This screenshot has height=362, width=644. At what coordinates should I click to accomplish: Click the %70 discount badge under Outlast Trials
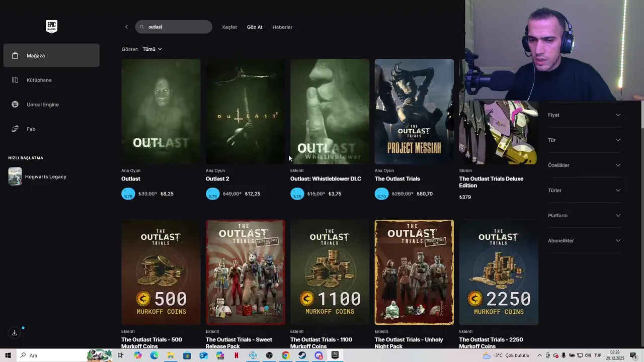[382, 194]
